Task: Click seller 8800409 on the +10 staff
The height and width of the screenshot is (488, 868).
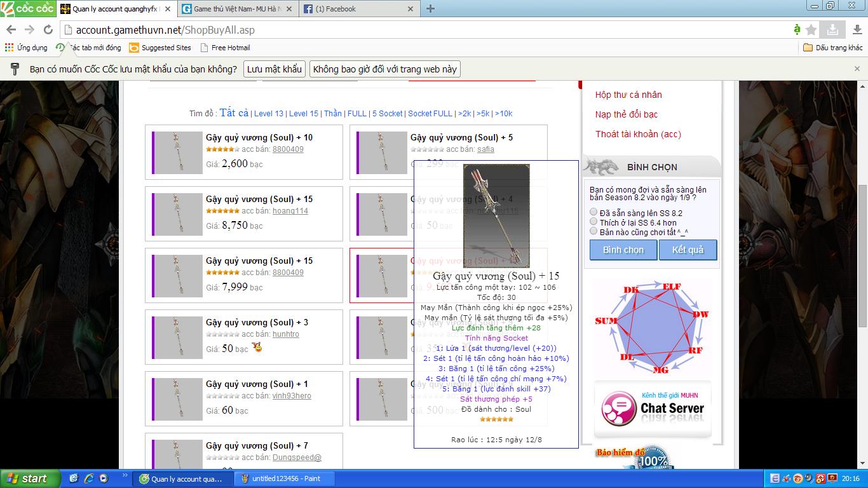Action: (288, 149)
